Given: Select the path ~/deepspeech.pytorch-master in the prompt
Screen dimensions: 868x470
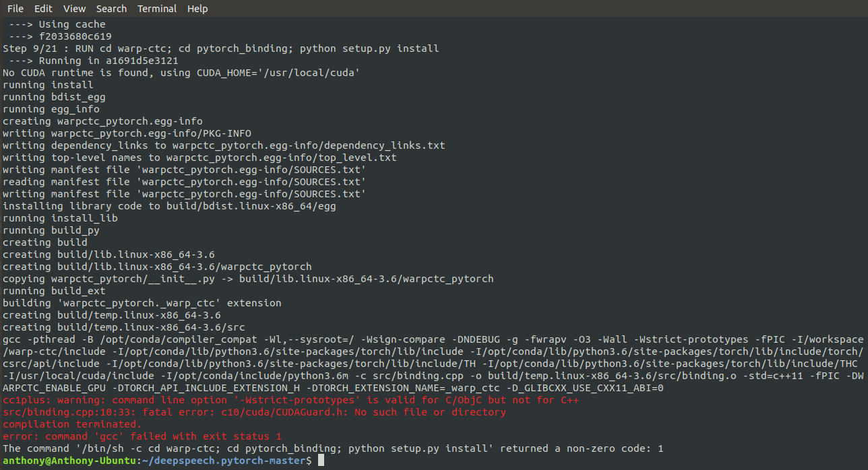Looking at the screenshot, I should click(222, 460).
